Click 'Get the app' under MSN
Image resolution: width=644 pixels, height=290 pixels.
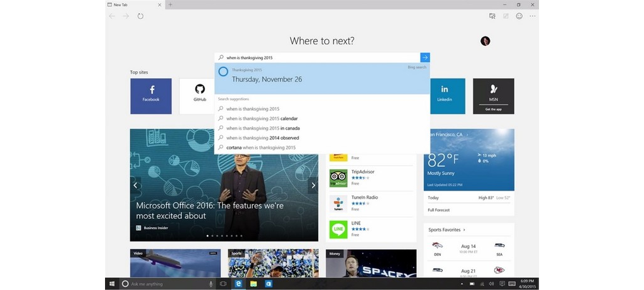click(x=493, y=109)
